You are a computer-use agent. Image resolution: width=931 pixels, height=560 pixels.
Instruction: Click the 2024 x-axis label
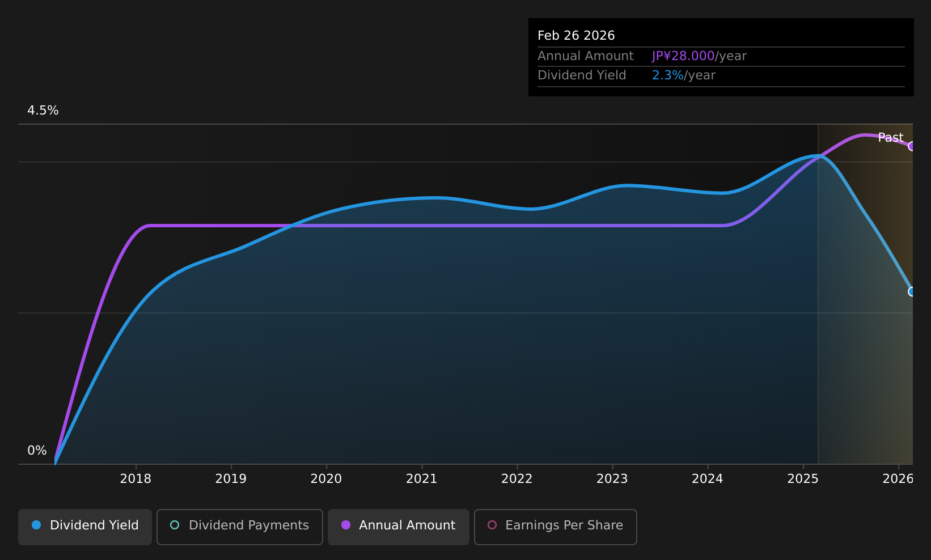tap(707, 479)
